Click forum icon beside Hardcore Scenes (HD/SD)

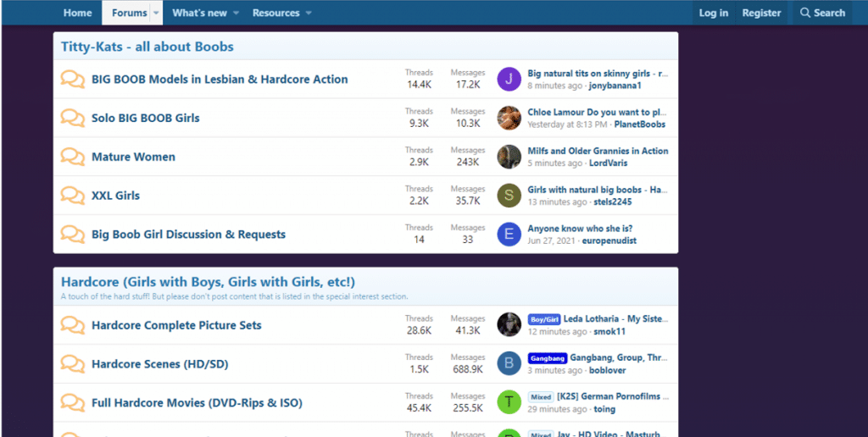pyautogui.click(x=73, y=364)
